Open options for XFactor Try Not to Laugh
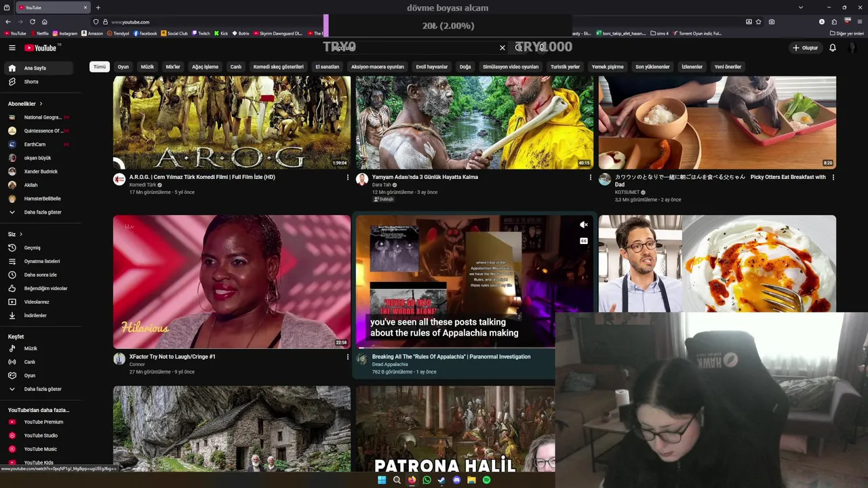The height and width of the screenshot is (488, 868). (348, 357)
